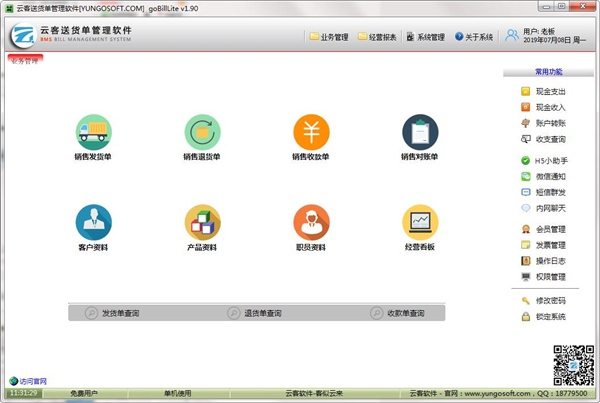Click the 短信群发 message icon
The image size is (600, 403).
[526, 192]
